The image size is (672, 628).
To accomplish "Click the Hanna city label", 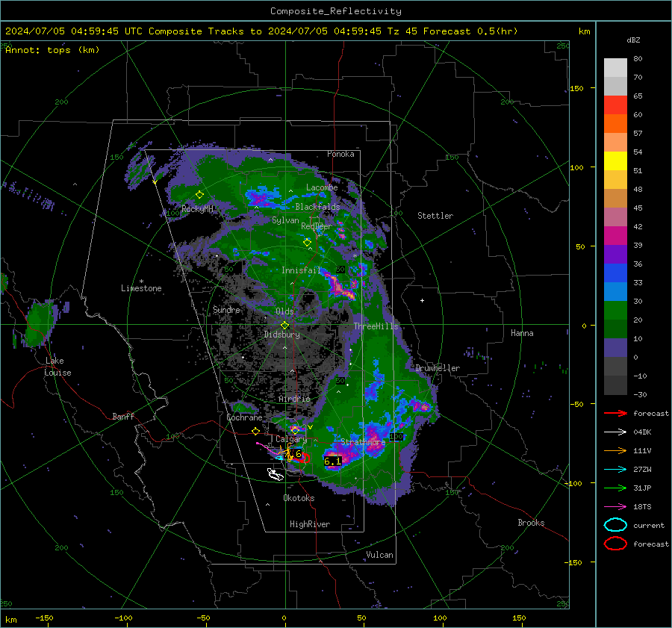I will pyautogui.click(x=522, y=333).
